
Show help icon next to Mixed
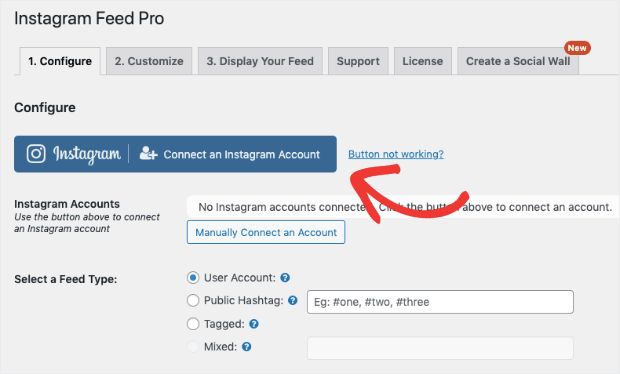point(246,347)
